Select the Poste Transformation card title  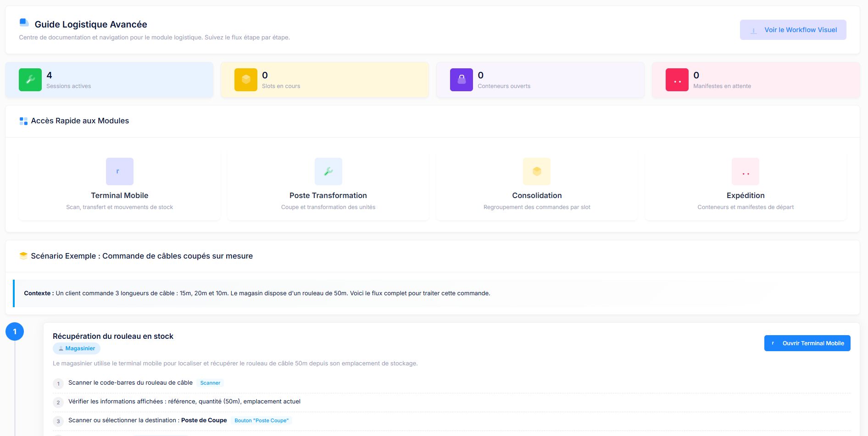pyautogui.click(x=328, y=195)
